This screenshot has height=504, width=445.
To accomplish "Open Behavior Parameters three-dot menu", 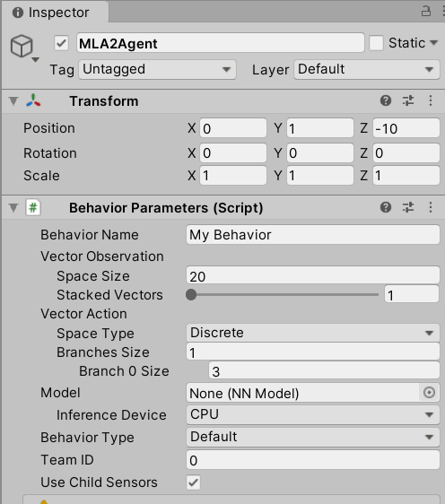I will 431,207.
